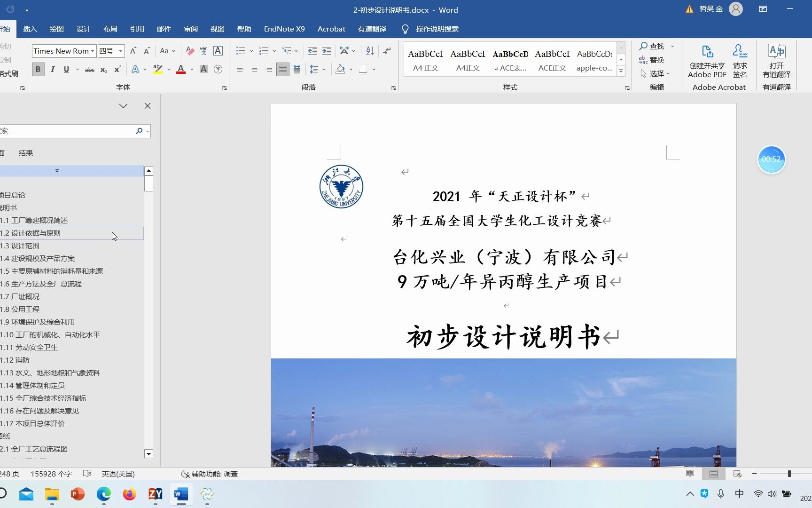The width and height of the screenshot is (812, 508).
Task: Open font name dropdown
Action: (93, 51)
